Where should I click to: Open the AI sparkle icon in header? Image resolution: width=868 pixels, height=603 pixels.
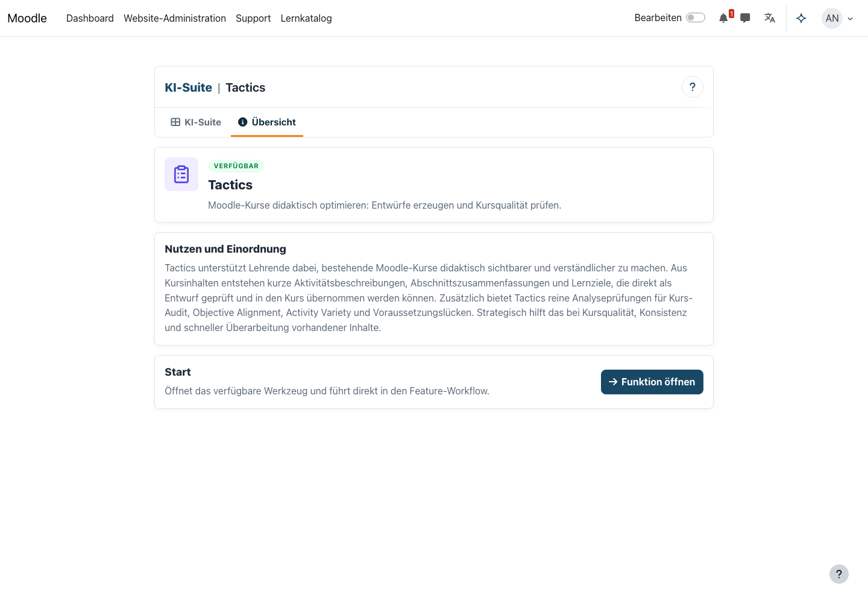click(801, 18)
